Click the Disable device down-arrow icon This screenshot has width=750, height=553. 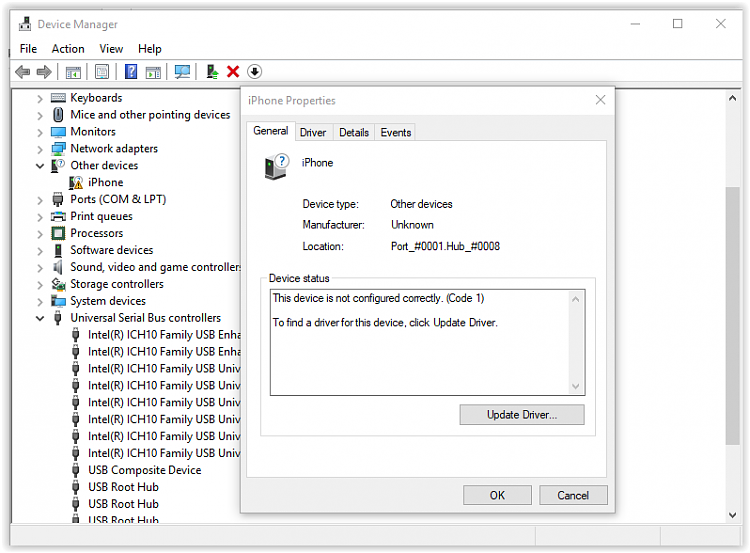click(x=254, y=72)
